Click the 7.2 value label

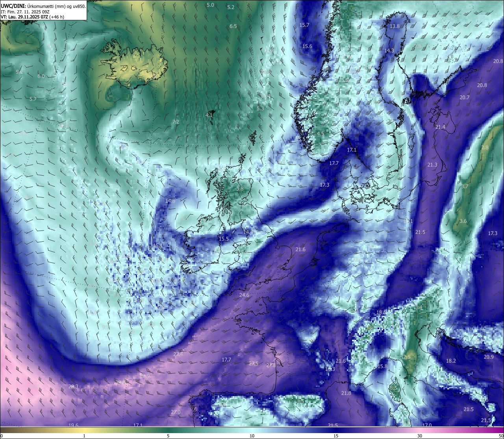[x=176, y=122]
